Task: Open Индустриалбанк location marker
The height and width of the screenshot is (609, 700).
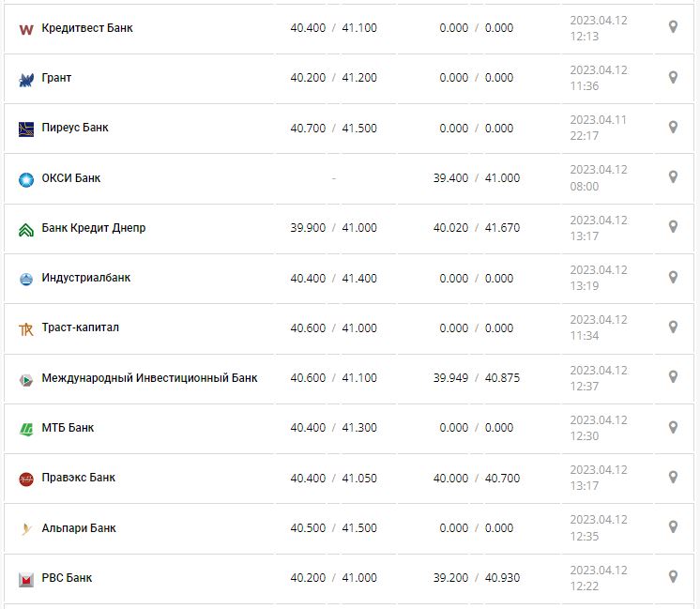Action: (x=673, y=278)
